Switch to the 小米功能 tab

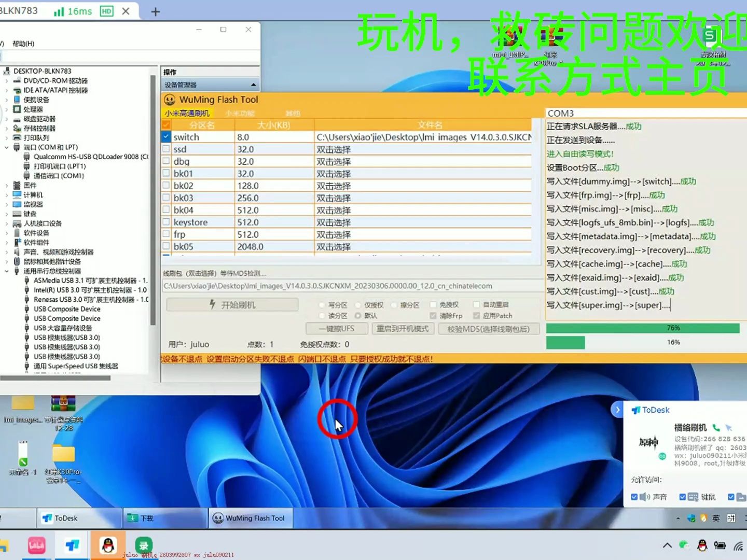(240, 113)
